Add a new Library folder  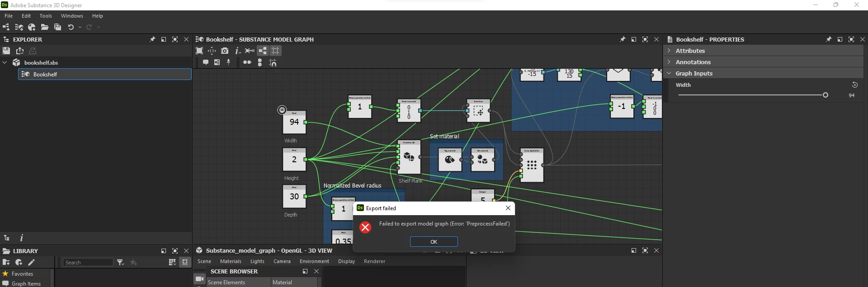coord(6,262)
